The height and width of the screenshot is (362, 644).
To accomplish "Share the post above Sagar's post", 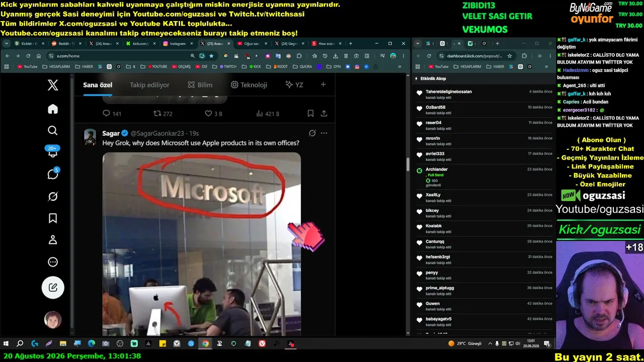I will (324, 114).
